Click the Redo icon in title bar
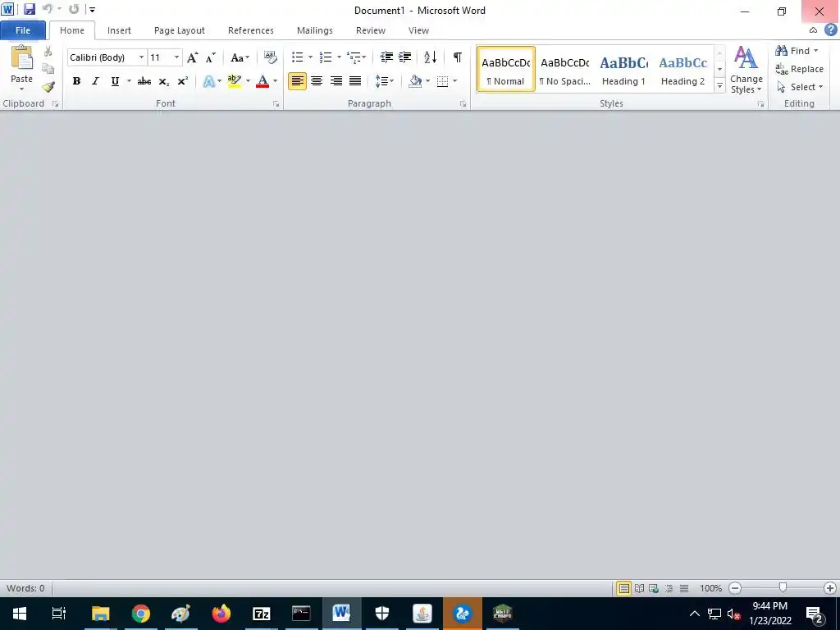 click(74, 9)
